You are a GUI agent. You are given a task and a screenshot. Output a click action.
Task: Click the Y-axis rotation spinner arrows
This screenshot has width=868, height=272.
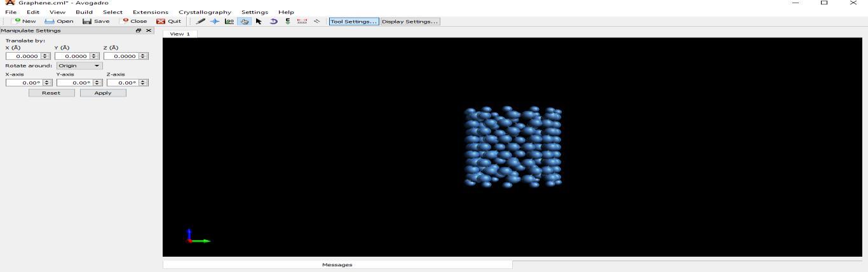pos(98,83)
